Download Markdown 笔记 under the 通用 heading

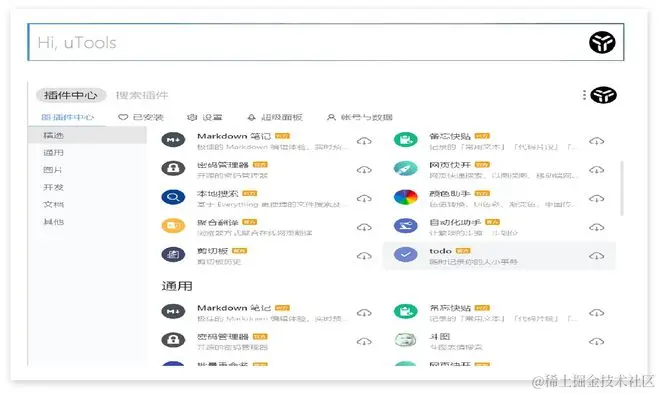click(x=364, y=313)
